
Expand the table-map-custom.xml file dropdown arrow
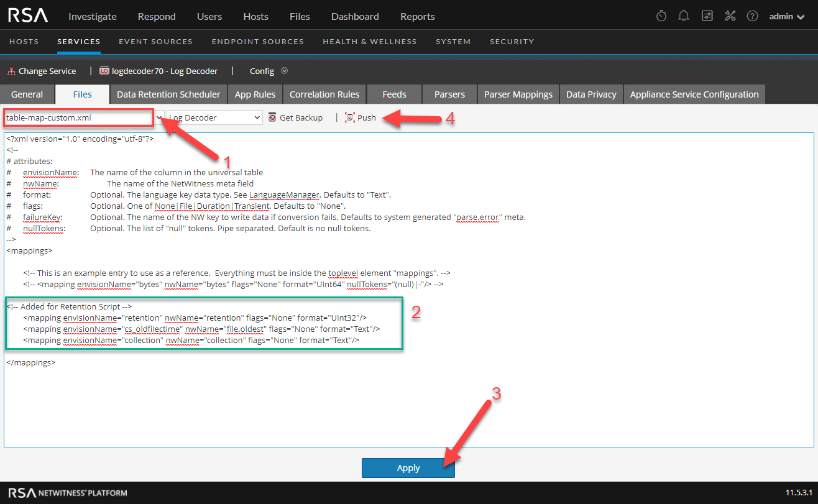coord(160,117)
